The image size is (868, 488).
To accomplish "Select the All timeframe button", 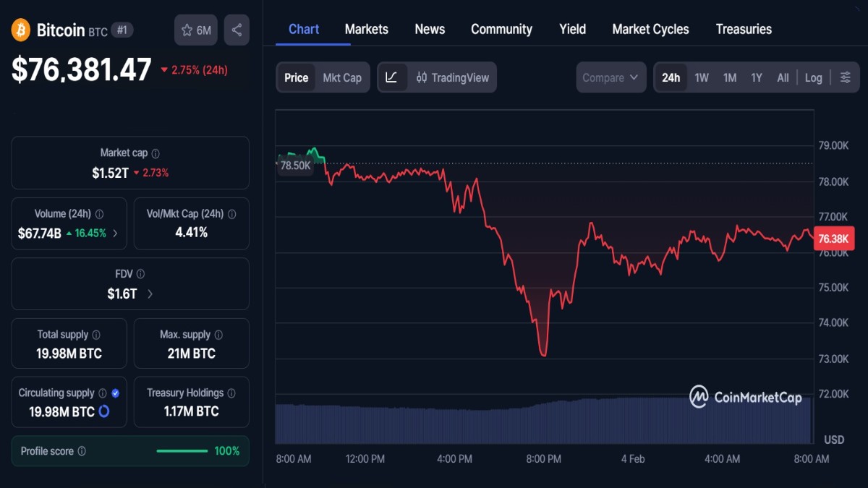I will (x=783, y=77).
